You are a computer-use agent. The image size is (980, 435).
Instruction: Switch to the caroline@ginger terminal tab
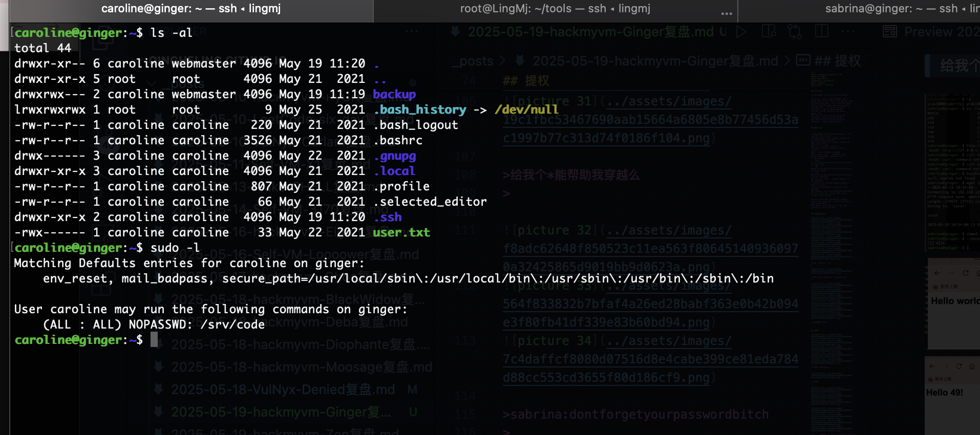191,9
